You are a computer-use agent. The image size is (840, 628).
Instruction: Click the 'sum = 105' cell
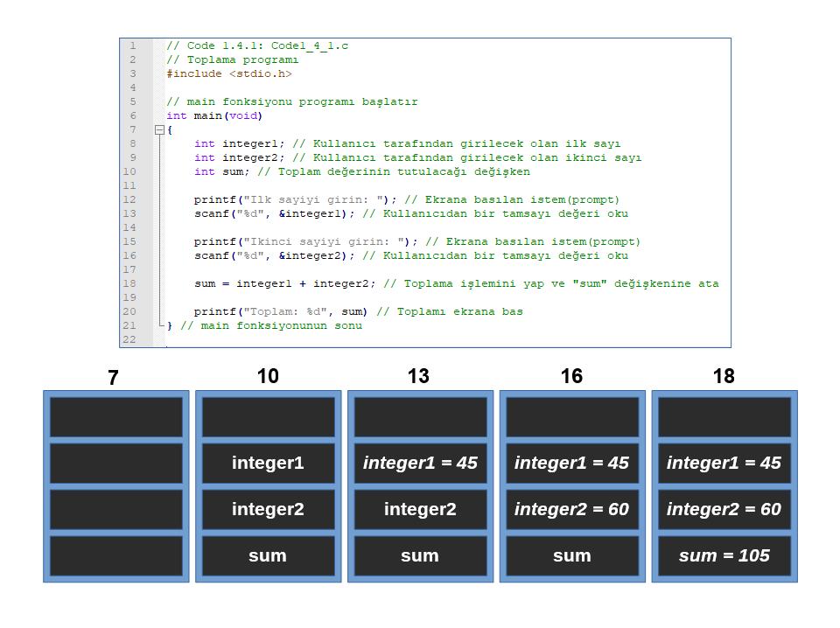tap(724, 555)
